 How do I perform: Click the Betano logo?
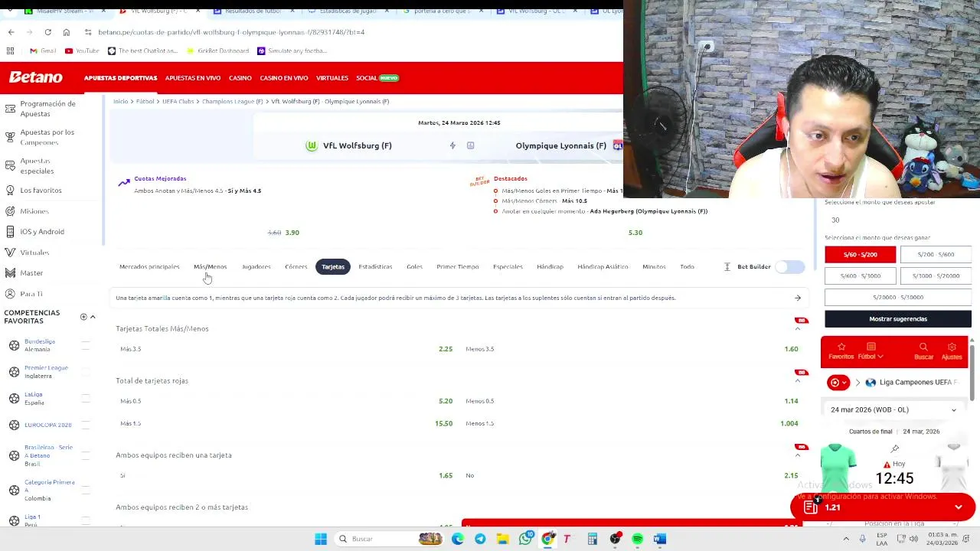(x=35, y=77)
